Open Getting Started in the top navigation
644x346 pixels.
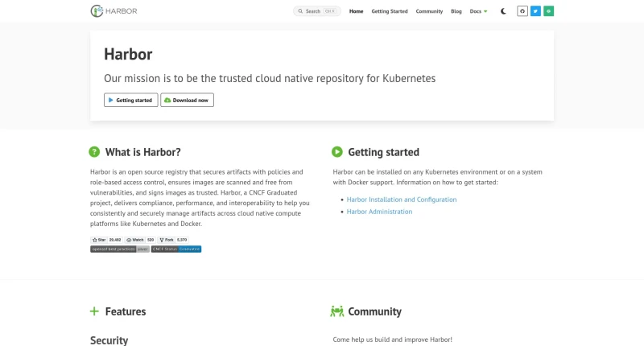tap(390, 11)
